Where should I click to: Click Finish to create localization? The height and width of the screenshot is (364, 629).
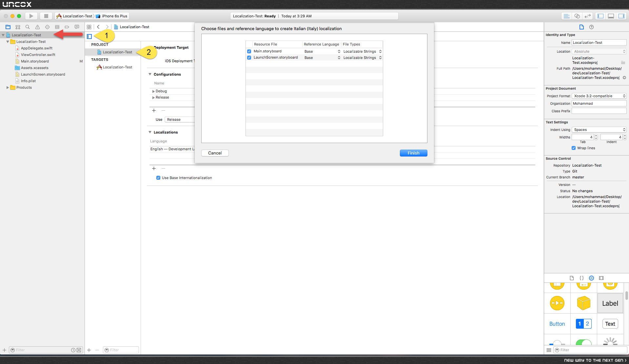tap(414, 153)
